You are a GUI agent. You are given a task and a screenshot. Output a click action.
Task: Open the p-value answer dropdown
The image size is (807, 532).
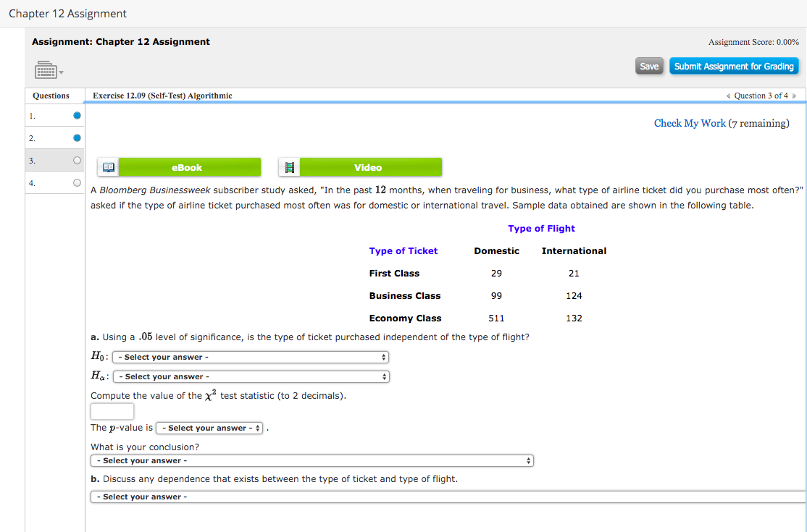point(209,428)
